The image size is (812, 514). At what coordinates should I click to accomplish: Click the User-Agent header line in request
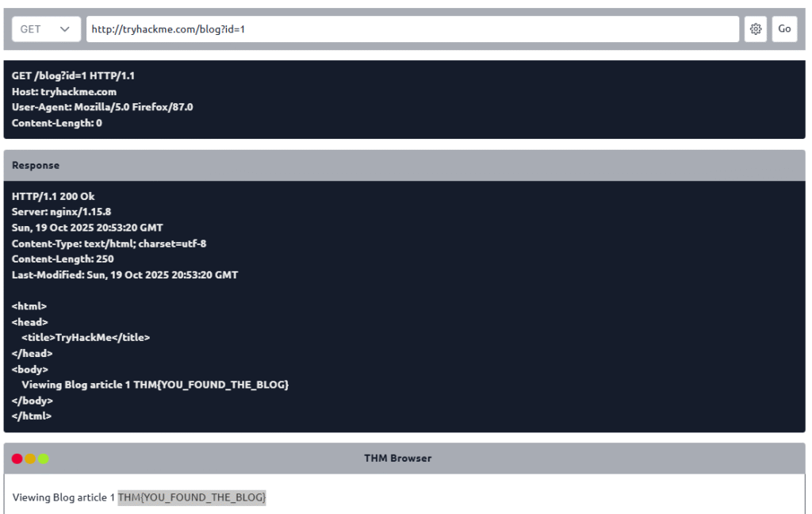102,107
